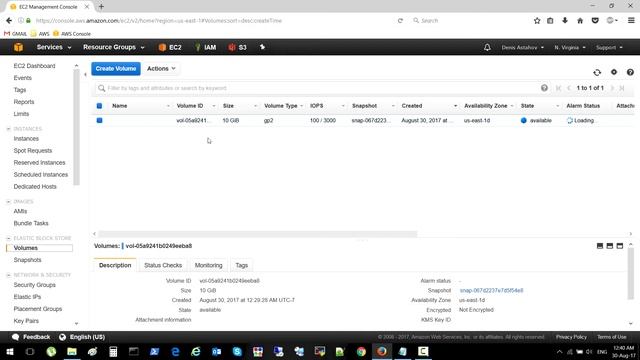
Task: Collapse the Elastic Block Store section
Action: click(x=9, y=238)
